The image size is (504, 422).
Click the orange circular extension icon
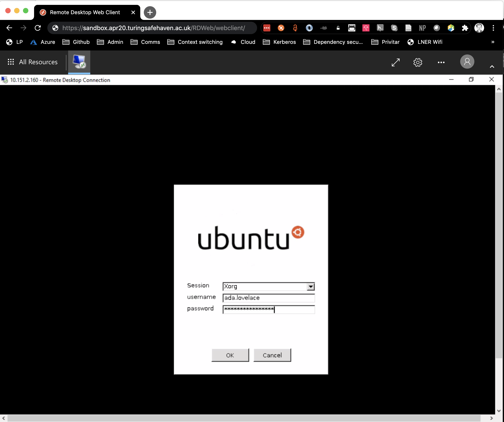coord(281,28)
